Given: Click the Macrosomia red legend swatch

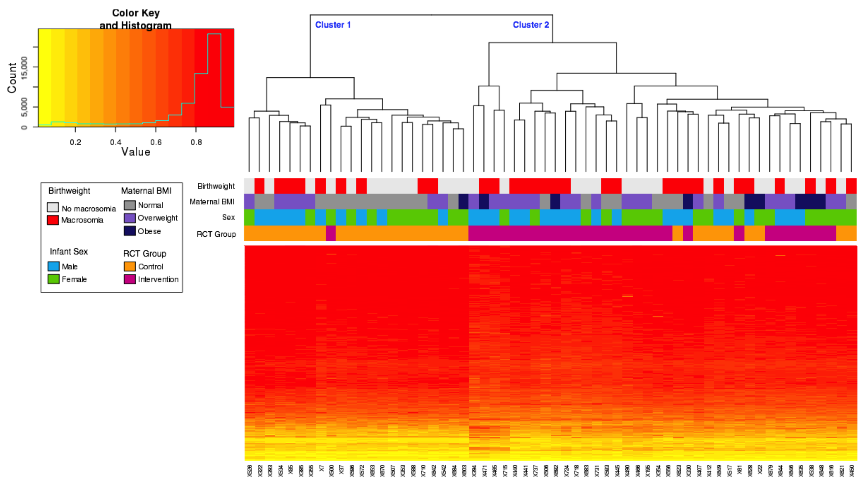Looking at the screenshot, I should click(x=53, y=220).
